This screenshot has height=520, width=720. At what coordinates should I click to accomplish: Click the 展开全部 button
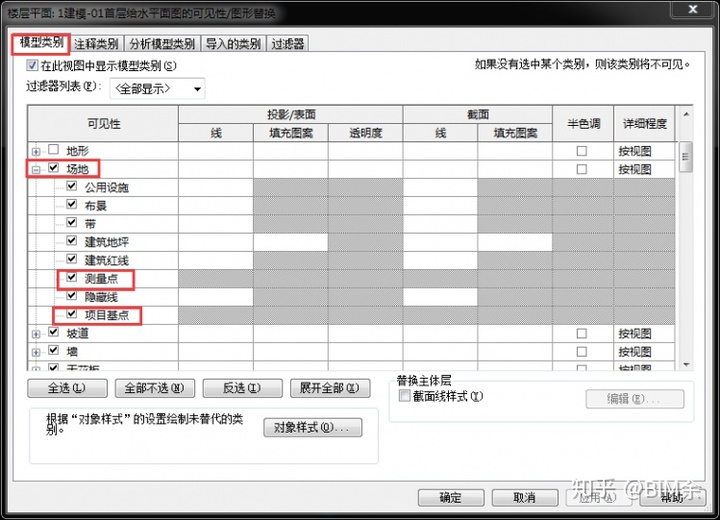[x=330, y=388]
